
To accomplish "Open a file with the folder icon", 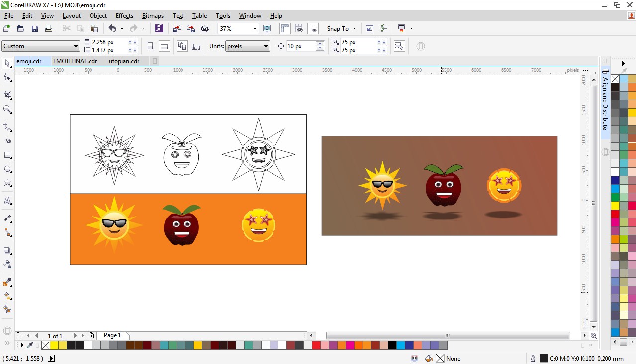I will (21, 29).
